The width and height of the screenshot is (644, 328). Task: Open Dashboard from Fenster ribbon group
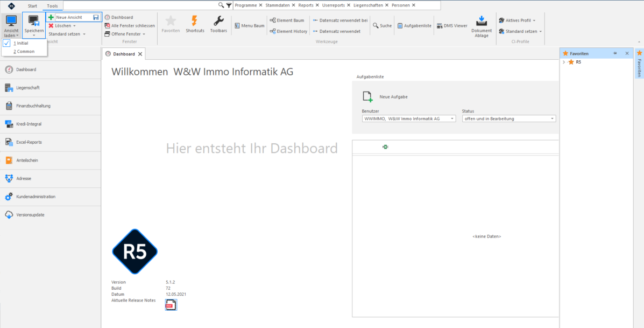click(x=119, y=17)
